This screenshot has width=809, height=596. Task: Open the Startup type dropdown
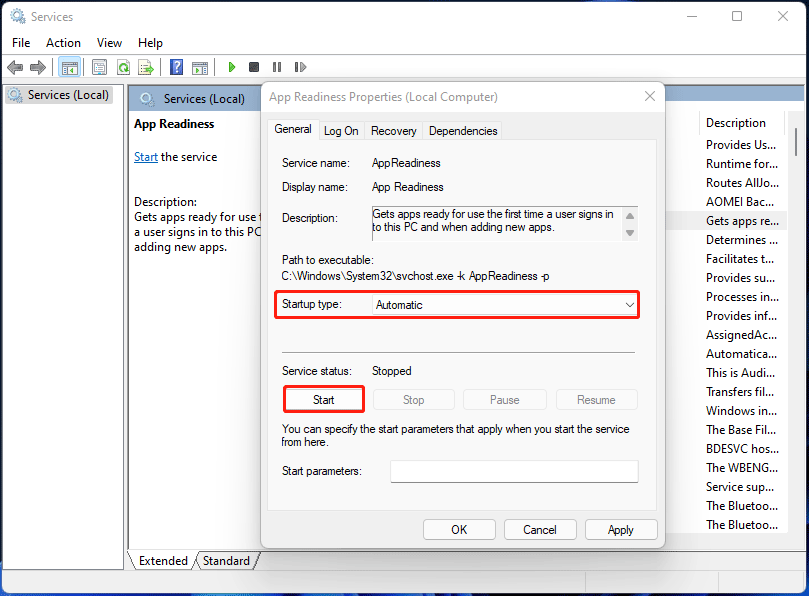625,304
